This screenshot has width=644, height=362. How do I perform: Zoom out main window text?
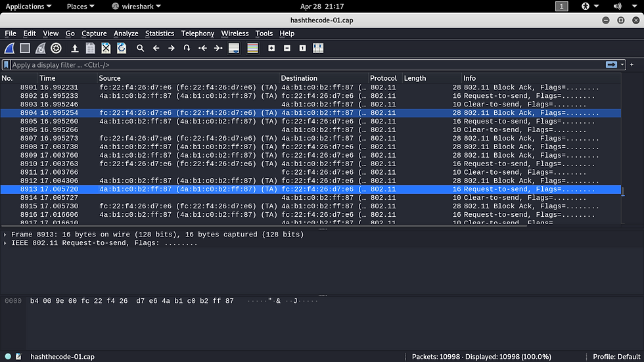tap(287, 49)
